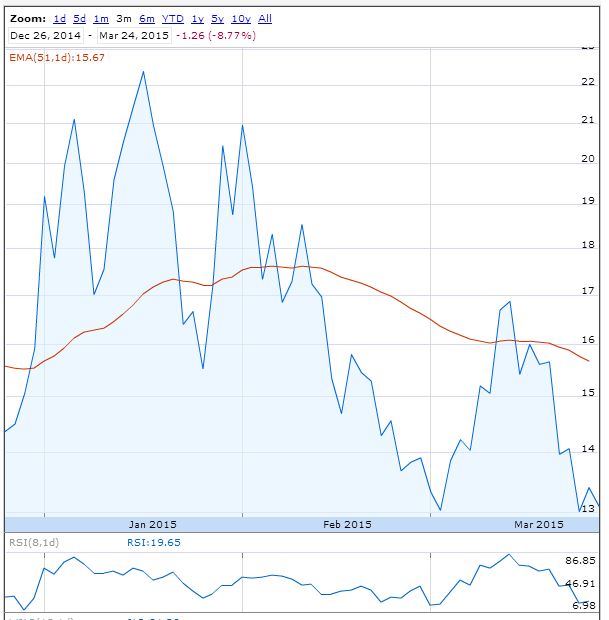609x620 pixels.
Task: Click the YTD zoom link
Action: (x=173, y=19)
